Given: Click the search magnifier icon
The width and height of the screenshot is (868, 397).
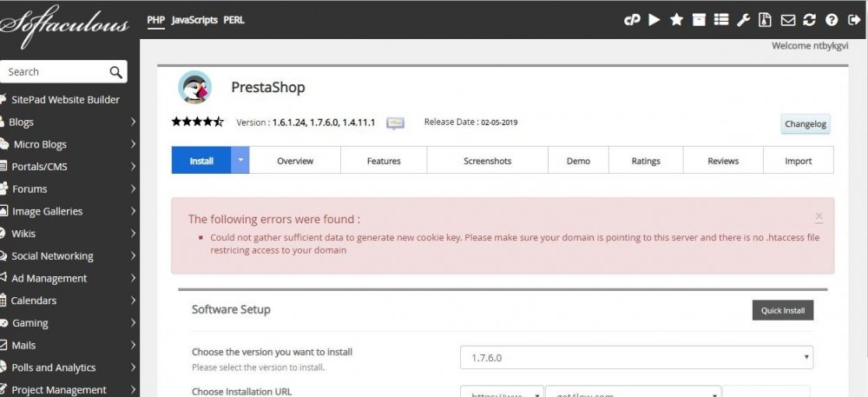Looking at the screenshot, I should [115, 72].
